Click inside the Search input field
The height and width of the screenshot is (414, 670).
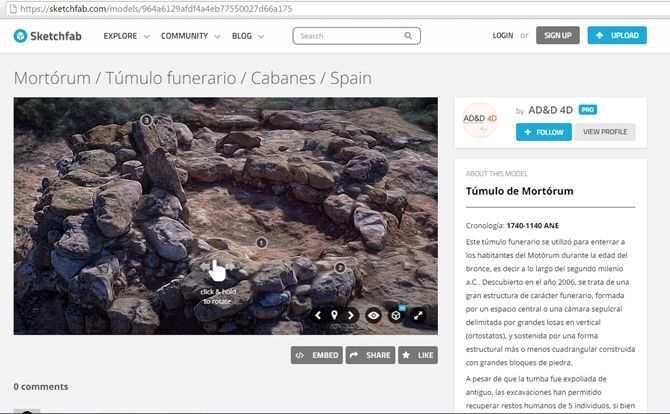pos(348,36)
